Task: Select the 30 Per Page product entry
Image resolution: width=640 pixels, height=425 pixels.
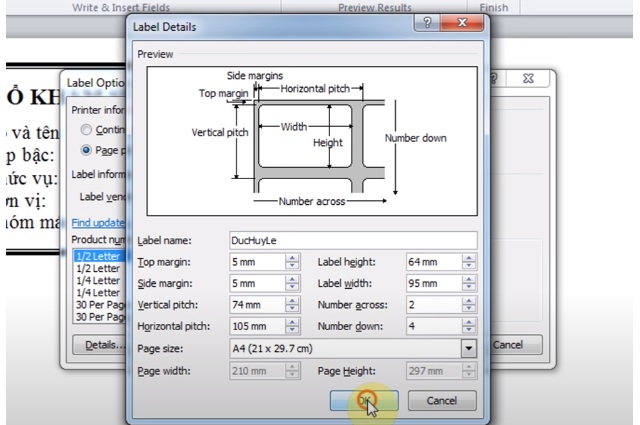Action: coord(97,305)
